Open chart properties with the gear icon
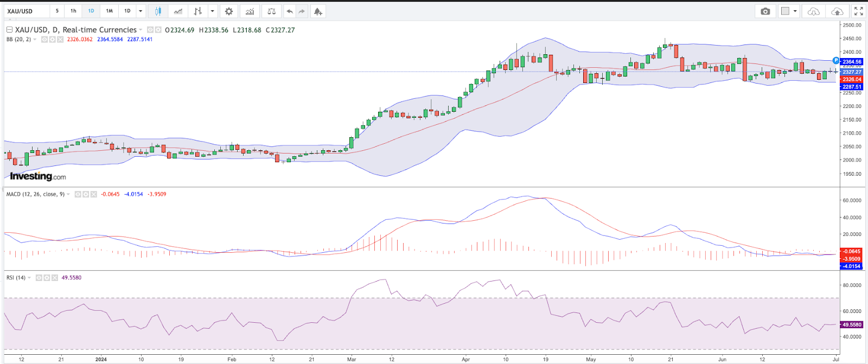This screenshot has width=868, height=364. tap(229, 11)
